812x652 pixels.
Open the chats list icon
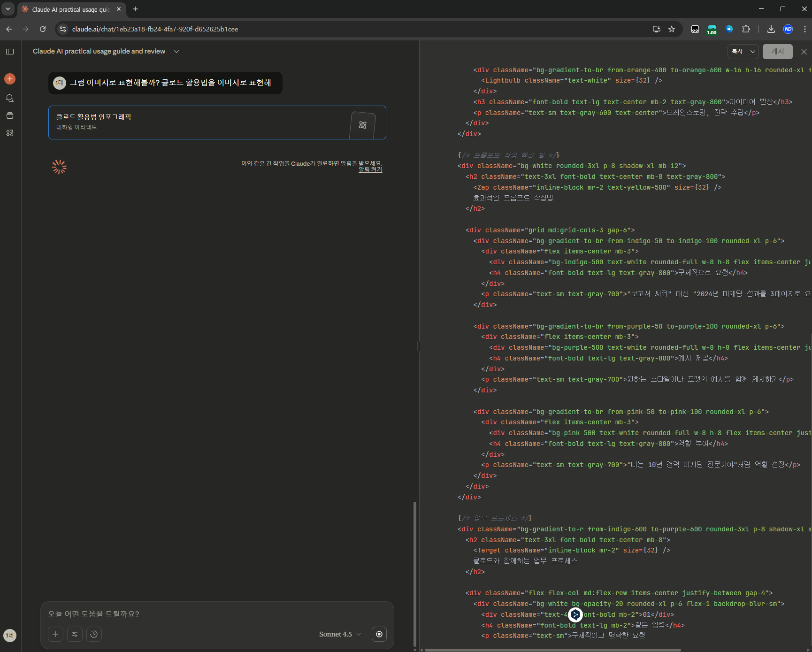point(10,98)
